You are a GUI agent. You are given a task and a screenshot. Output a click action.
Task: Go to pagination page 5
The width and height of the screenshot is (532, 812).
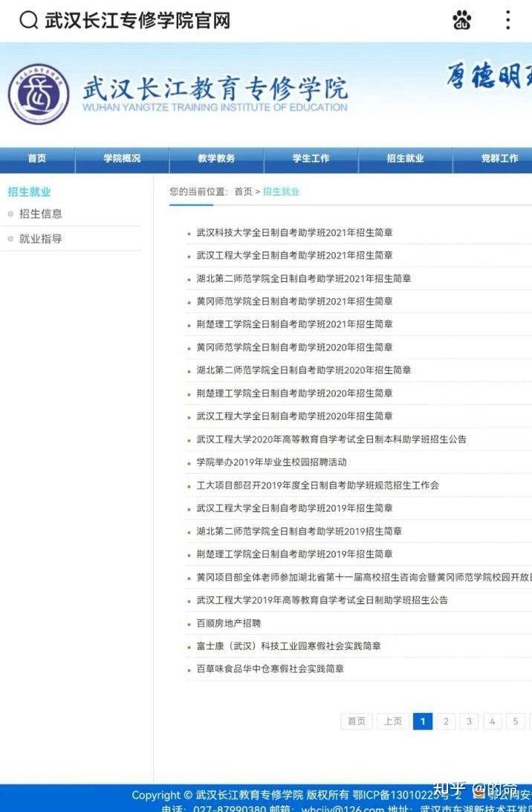coord(516,721)
